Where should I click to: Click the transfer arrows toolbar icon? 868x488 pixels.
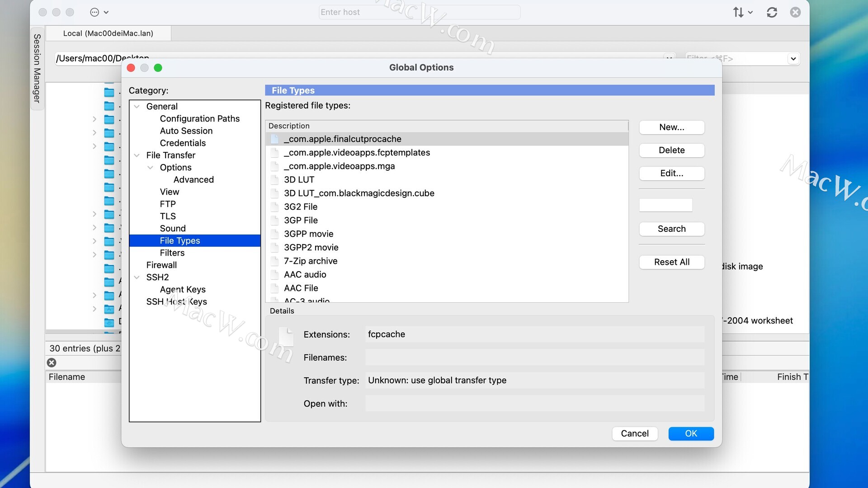click(x=738, y=12)
